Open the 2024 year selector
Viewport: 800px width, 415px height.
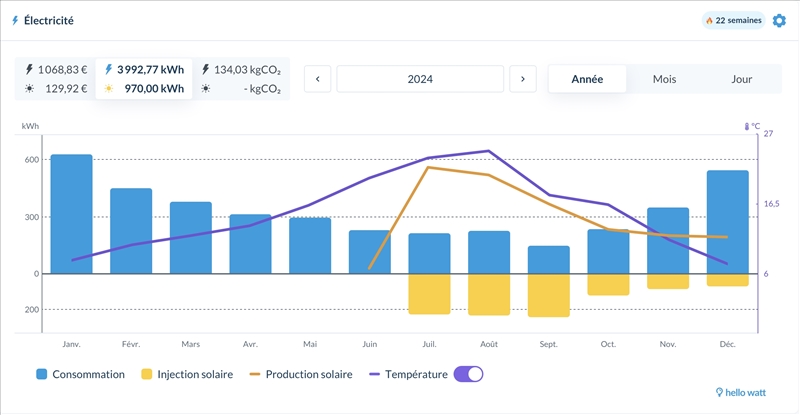coord(420,79)
